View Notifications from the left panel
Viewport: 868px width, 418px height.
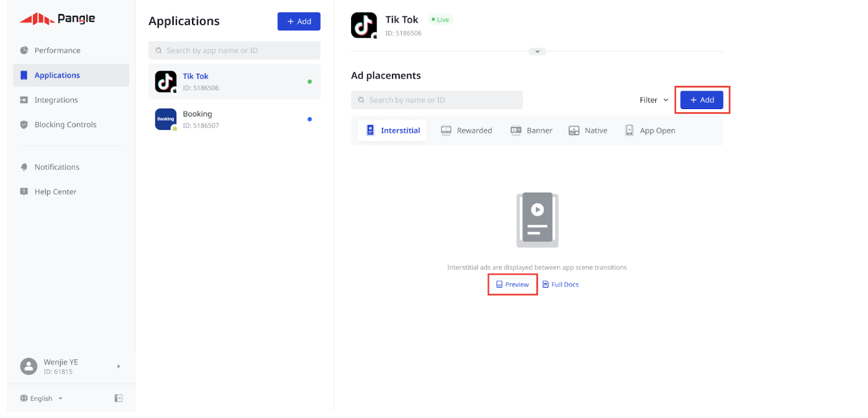(x=56, y=166)
